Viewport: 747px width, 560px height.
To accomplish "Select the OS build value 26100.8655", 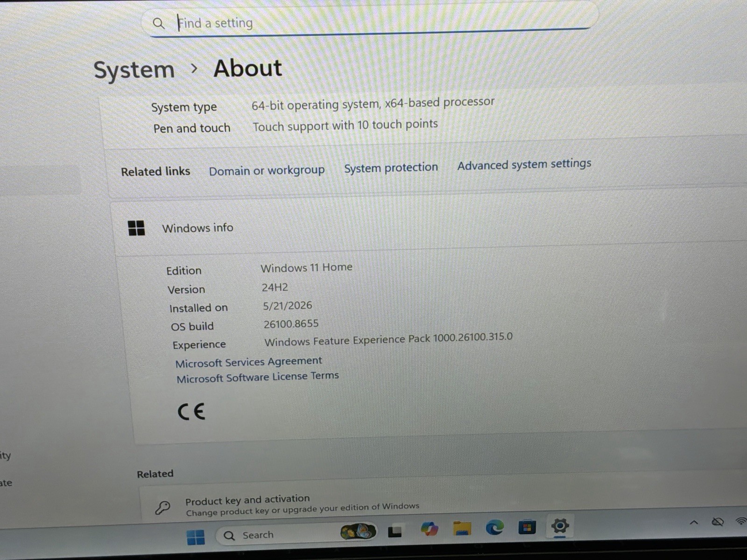I will 291,323.
